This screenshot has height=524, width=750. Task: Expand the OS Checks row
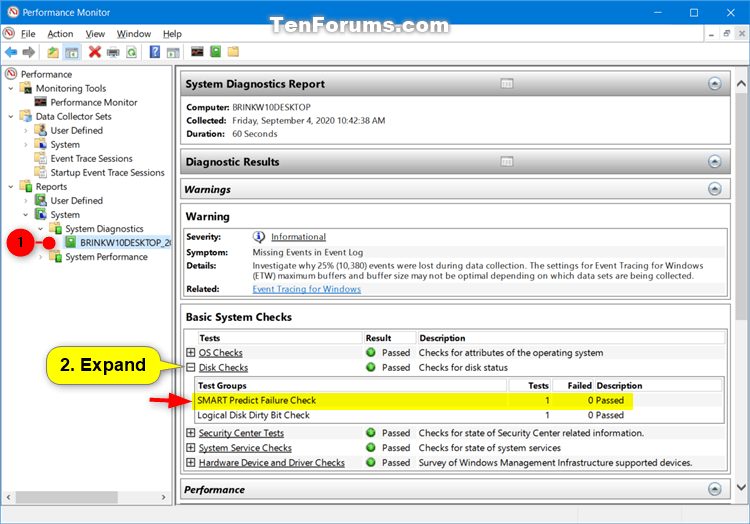(190, 352)
